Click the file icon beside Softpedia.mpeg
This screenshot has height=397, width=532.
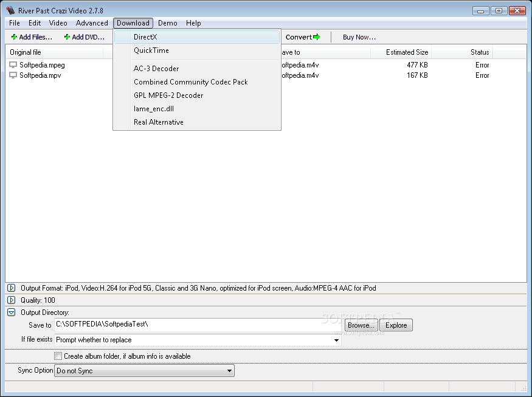click(13, 65)
